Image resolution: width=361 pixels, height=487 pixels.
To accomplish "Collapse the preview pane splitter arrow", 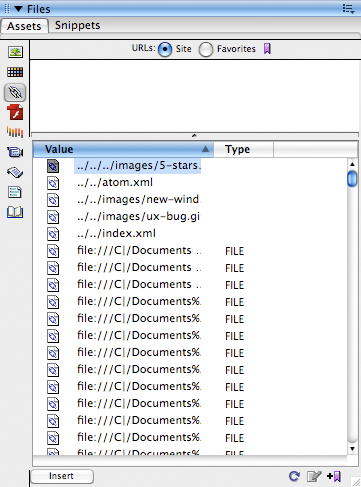I will coord(194,135).
